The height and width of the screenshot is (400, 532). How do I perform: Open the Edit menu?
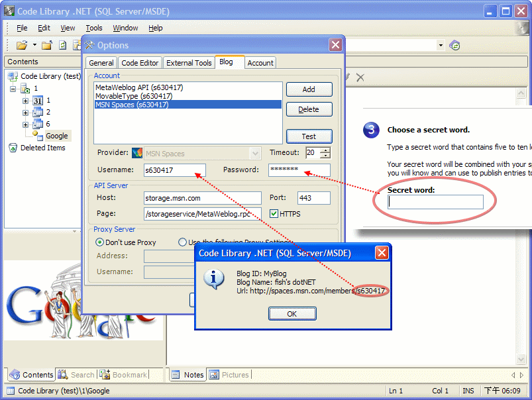44,28
